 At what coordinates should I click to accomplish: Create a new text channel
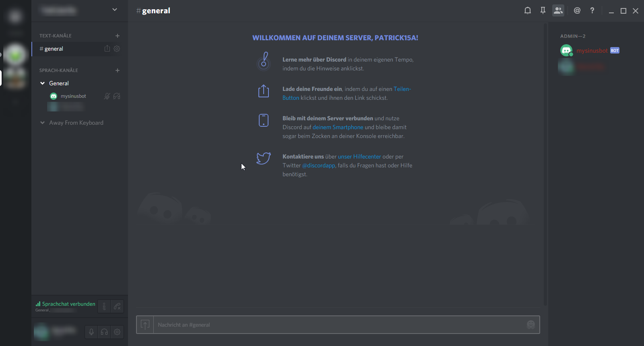118,36
